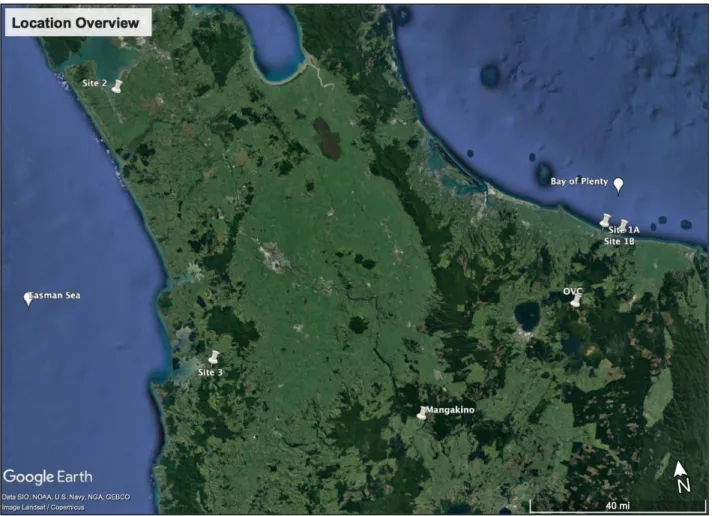Select the 'Site 1B' map label
The width and height of the screenshot is (712, 516).
(619, 241)
